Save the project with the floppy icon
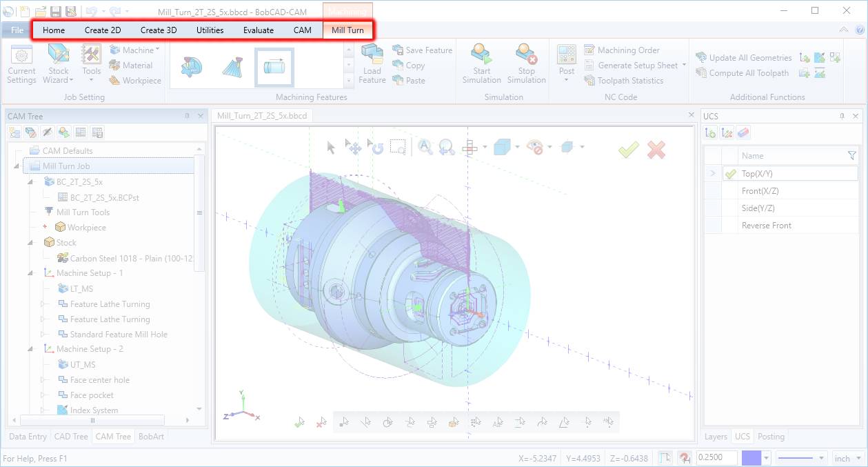 56,10
